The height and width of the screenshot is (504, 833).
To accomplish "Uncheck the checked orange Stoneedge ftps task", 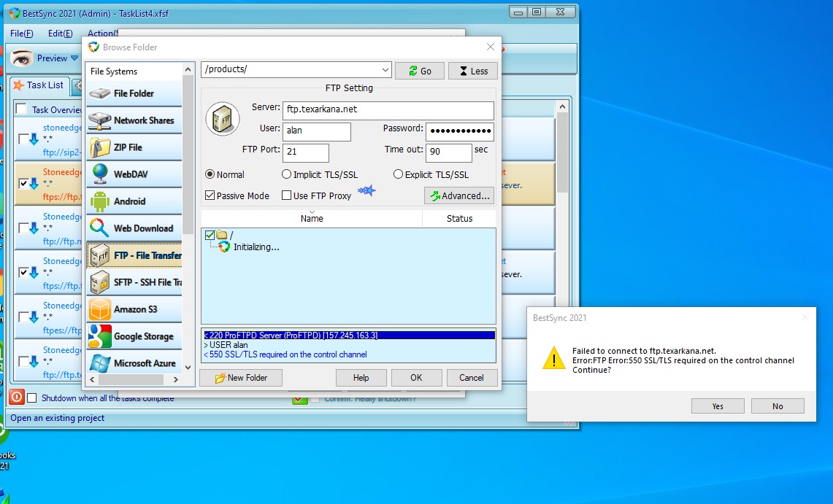I will [23, 184].
